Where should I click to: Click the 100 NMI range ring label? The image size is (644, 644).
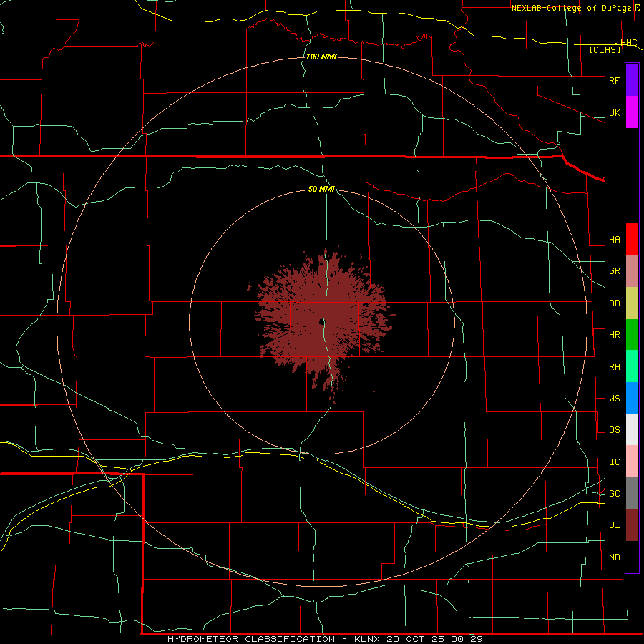point(321,57)
